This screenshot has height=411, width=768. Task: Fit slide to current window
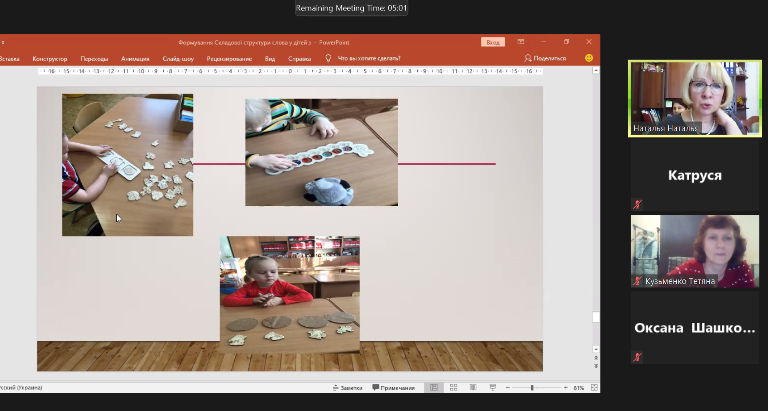[594, 387]
